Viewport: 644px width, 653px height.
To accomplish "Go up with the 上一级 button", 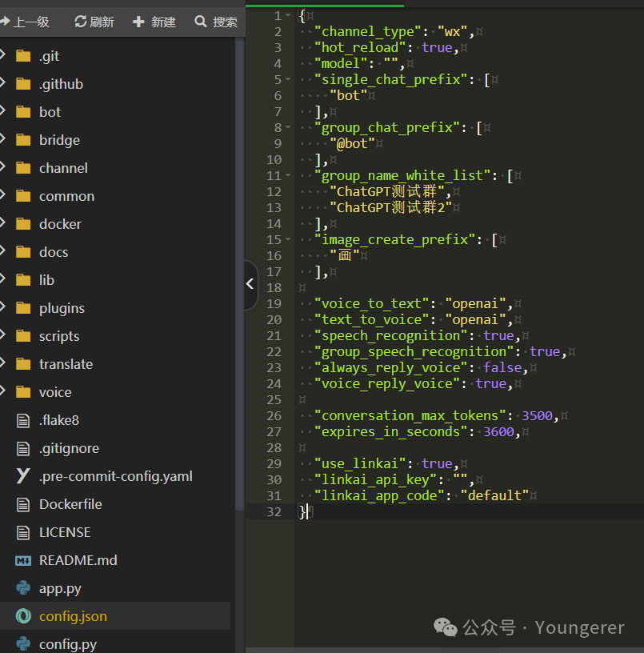I will (25, 22).
